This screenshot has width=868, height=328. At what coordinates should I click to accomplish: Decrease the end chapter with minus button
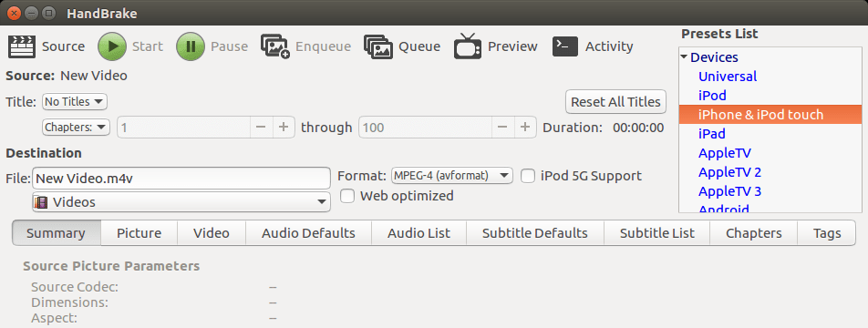[x=502, y=128]
